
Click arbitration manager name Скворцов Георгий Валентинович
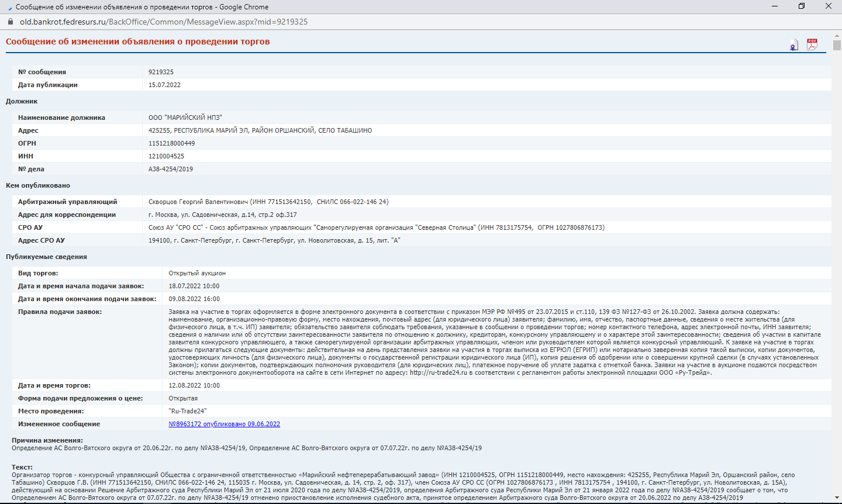(x=198, y=202)
